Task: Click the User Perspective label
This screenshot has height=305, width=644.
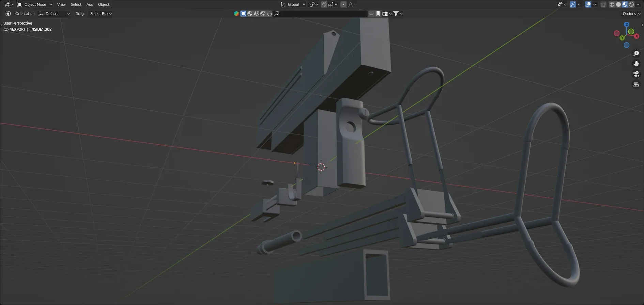Action: [x=18, y=23]
